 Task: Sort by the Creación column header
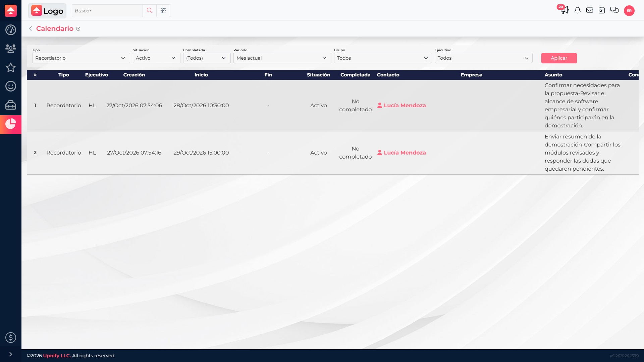(134, 75)
